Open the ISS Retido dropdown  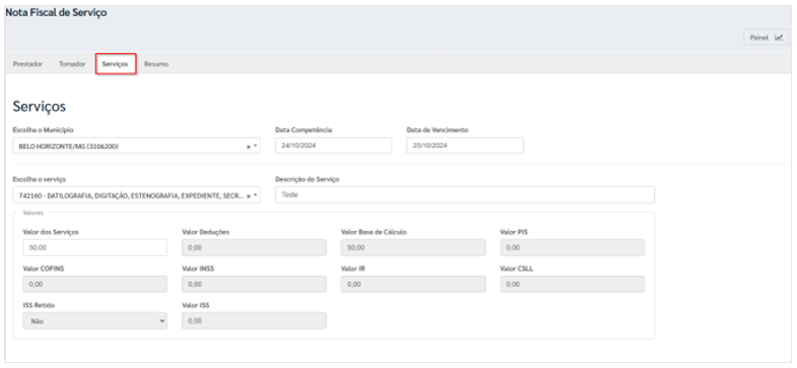tap(95, 321)
